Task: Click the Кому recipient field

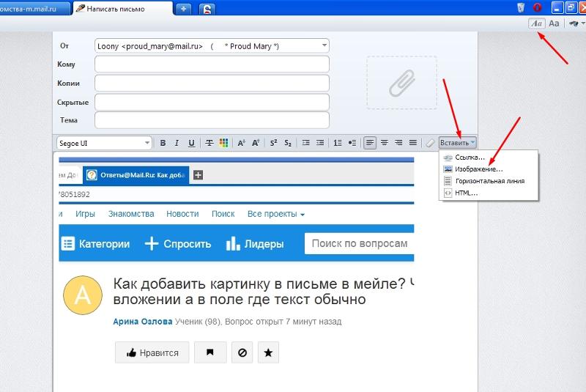Action: (212, 64)
